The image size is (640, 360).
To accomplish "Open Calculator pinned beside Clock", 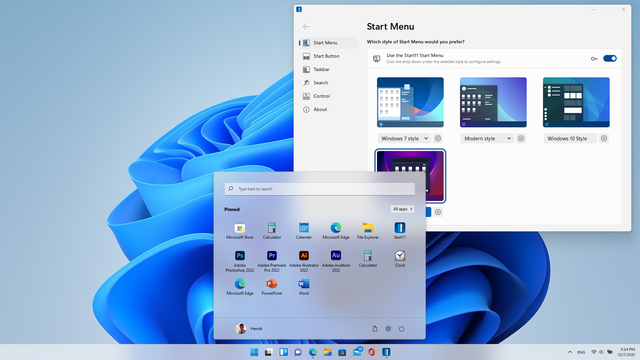I will pyautogui.click(x=368, y=259).
